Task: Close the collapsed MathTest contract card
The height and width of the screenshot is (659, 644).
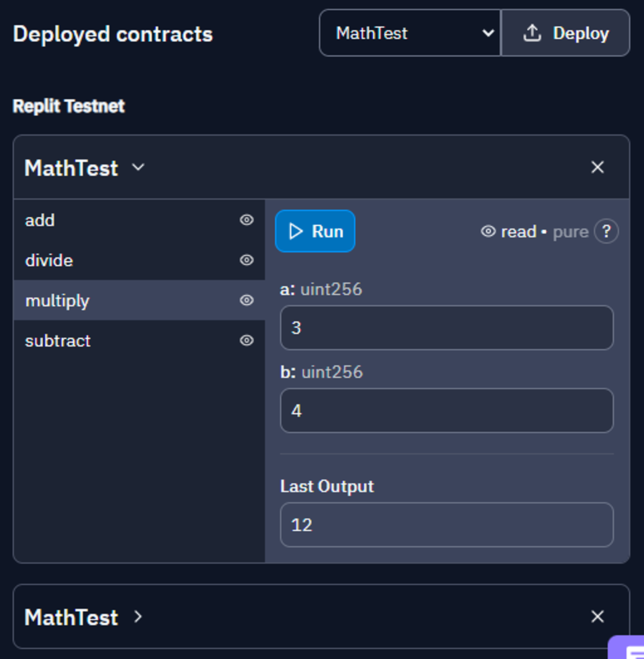Action: tap(597, 617)
